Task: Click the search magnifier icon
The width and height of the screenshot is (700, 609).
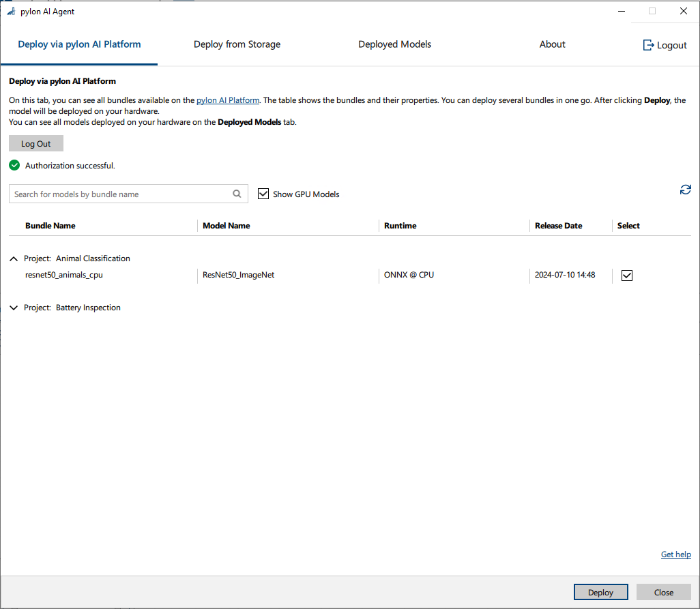Action: coord(237,194)
